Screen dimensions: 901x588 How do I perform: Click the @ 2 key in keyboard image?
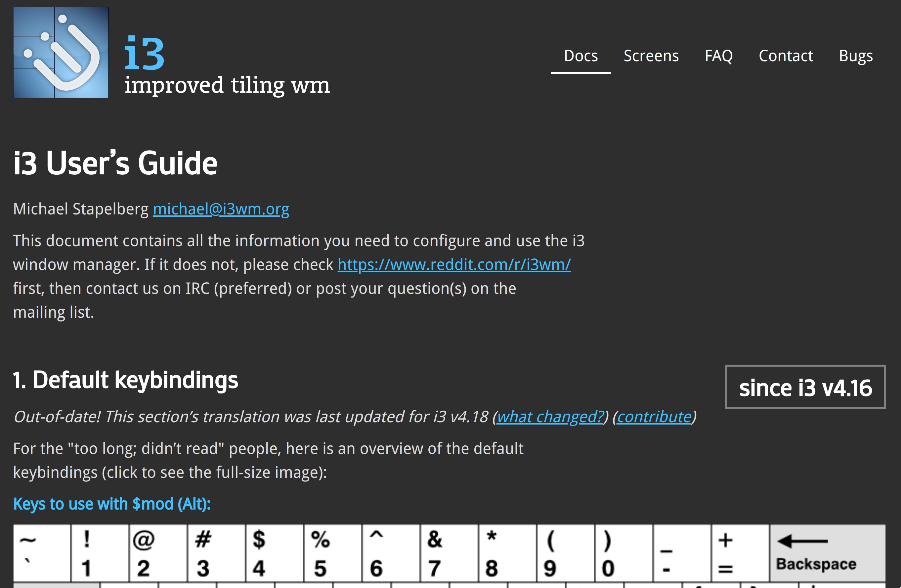pos(158,553)
